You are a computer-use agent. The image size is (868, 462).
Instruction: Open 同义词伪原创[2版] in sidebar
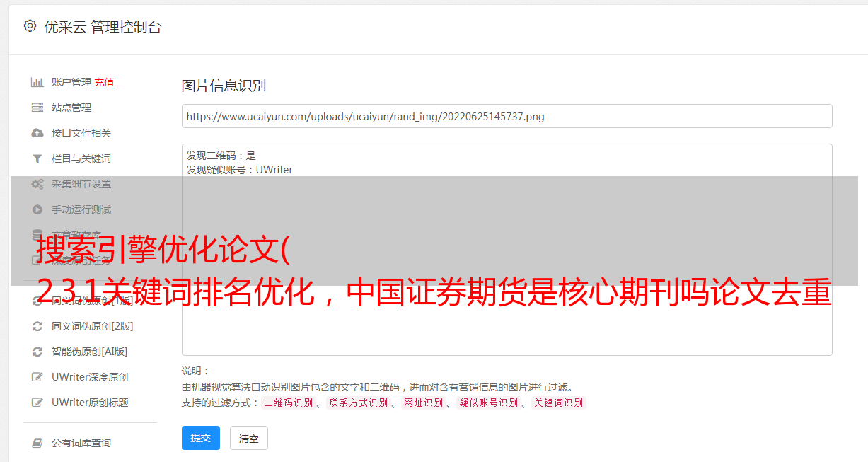tap(92, 326)
